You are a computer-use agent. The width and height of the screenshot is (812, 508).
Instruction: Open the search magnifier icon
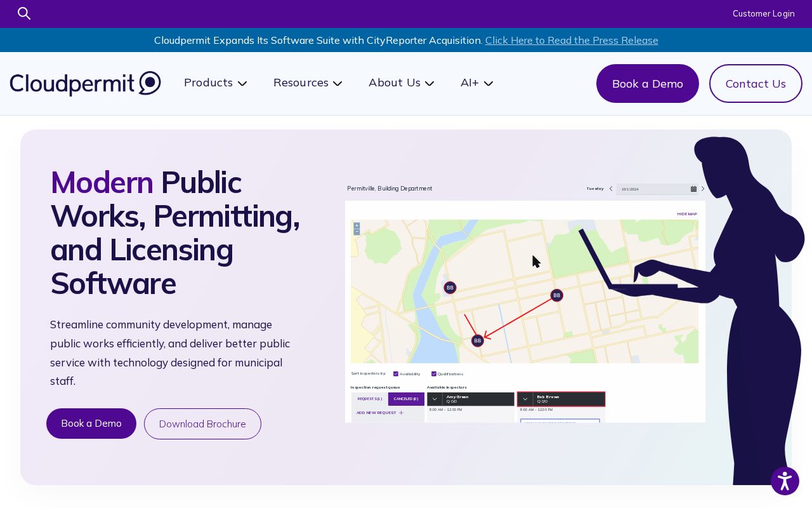(24, 13)
